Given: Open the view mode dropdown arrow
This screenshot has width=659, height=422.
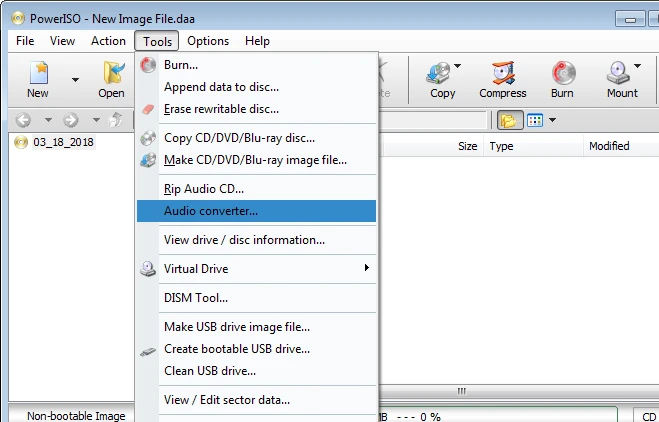Looking at the screenshot, I should click(x=552, y=120).
